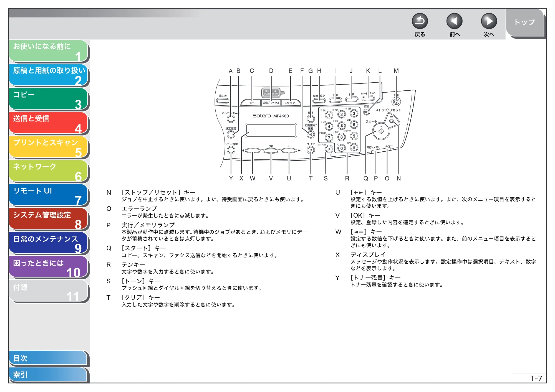Open chapter 10 困ったときには
555x392 pixels.
(x=49, y=267)
